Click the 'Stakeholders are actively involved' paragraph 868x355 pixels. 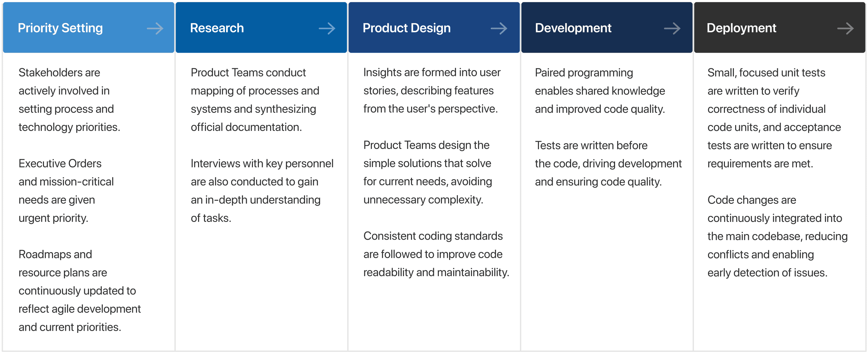point(70,100)
